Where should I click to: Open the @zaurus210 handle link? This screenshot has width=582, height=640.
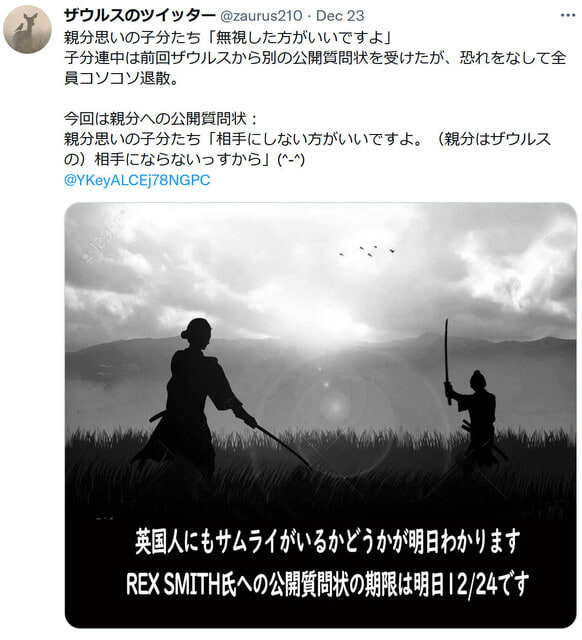click(261, 16)
